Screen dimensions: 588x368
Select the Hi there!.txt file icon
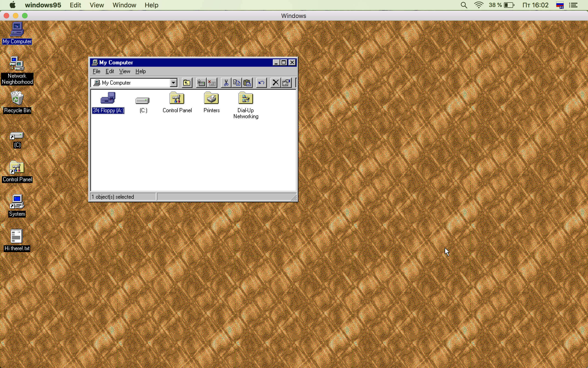pyautogui.click(x=17, y=240)
